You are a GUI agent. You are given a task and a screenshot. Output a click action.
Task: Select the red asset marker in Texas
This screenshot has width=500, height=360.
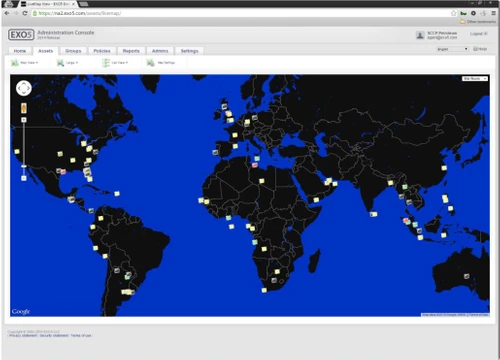pos(63,172)
